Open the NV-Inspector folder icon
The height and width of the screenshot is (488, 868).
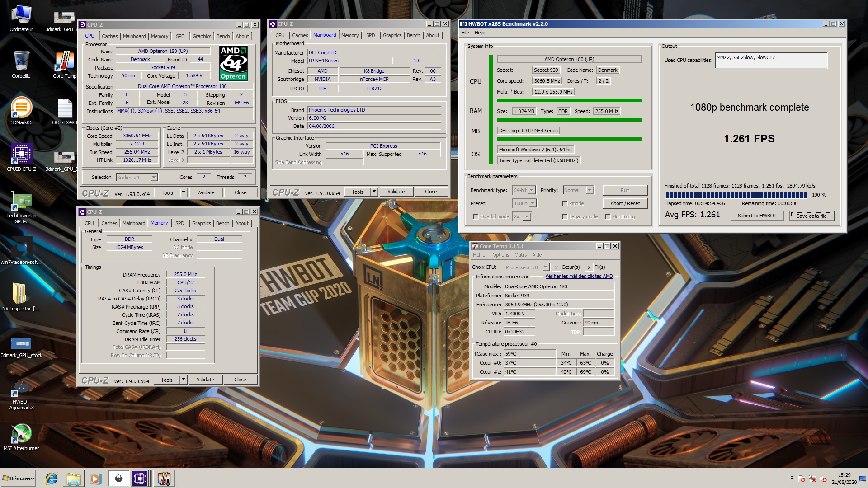(x=21, y=296)
